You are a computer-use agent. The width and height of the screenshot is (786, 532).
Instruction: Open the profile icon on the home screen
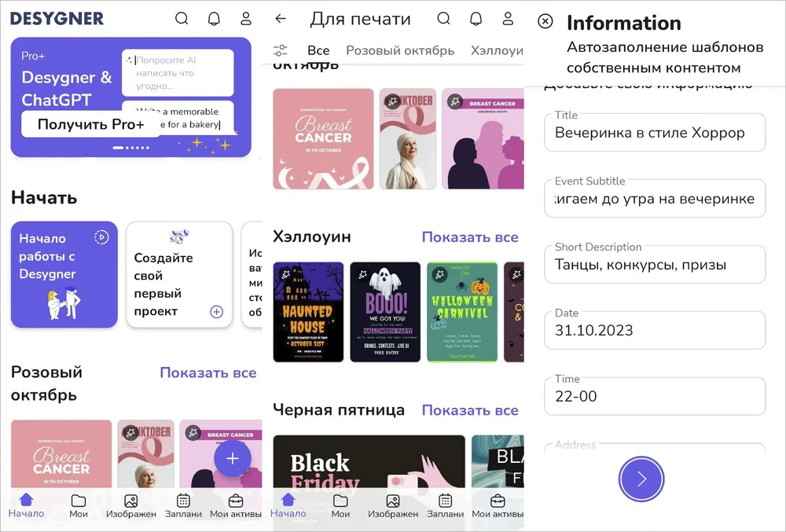246,19
